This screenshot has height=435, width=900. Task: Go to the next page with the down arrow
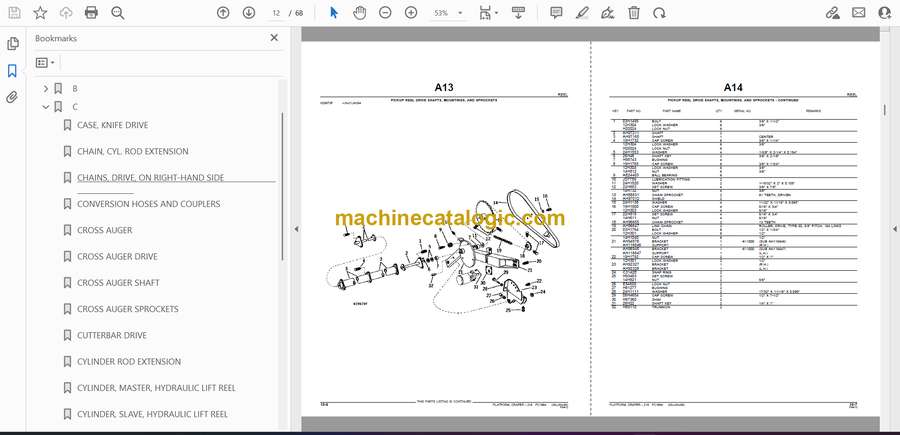click(x=249, y=13)
